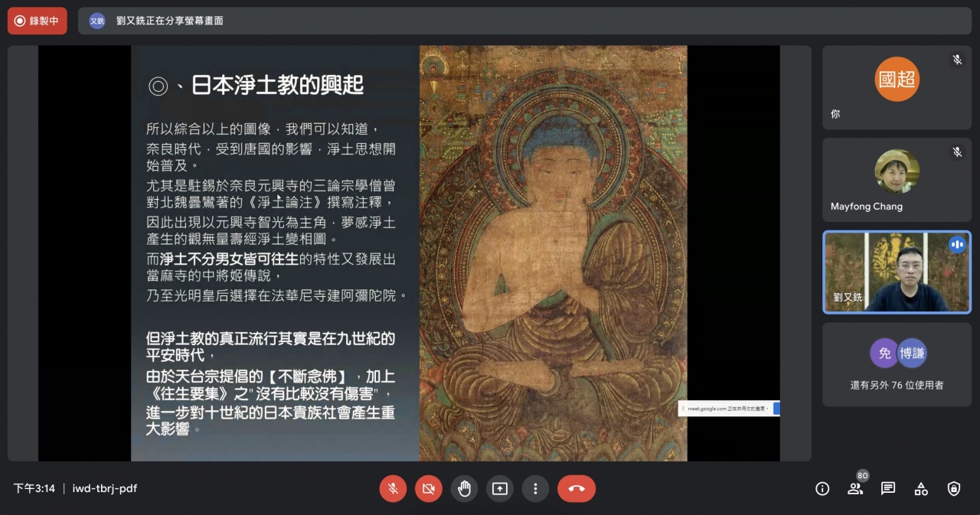Open the three-dot more options menu

(x=535, y=488)
